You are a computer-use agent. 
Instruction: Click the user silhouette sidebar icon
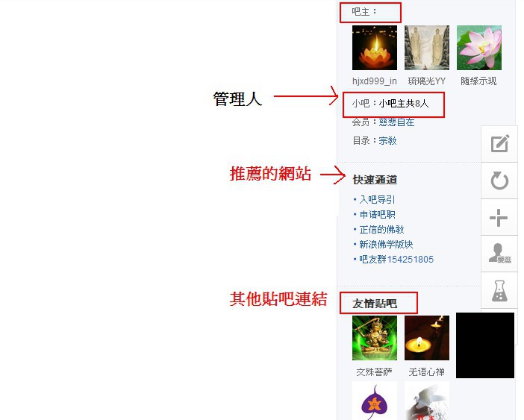(x=499, y=254)
